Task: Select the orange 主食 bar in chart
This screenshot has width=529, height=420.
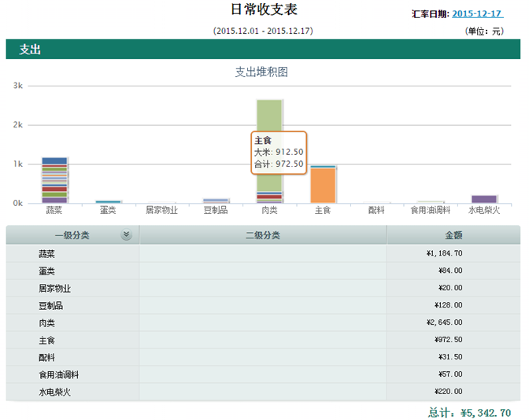Action: point(323,186)
